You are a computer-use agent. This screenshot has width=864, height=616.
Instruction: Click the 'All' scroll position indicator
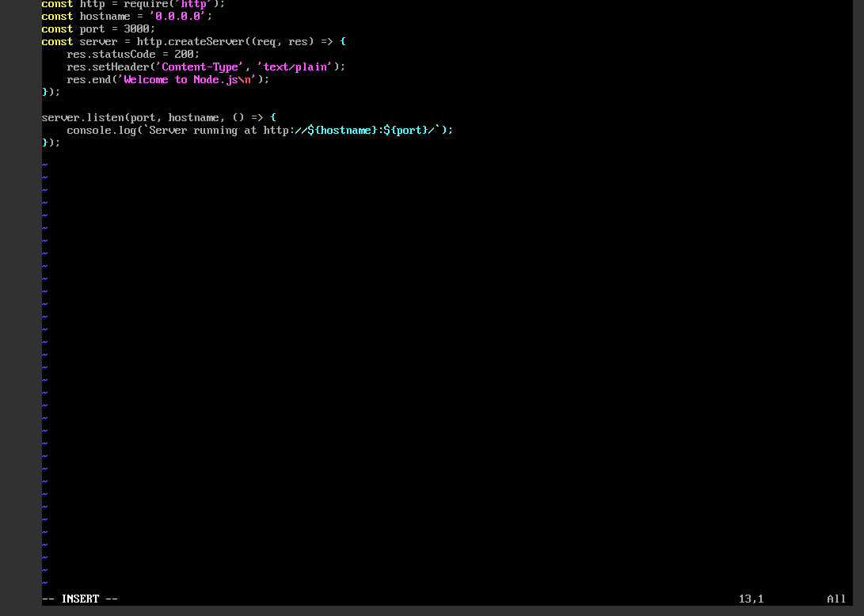[x=836, y=599]
